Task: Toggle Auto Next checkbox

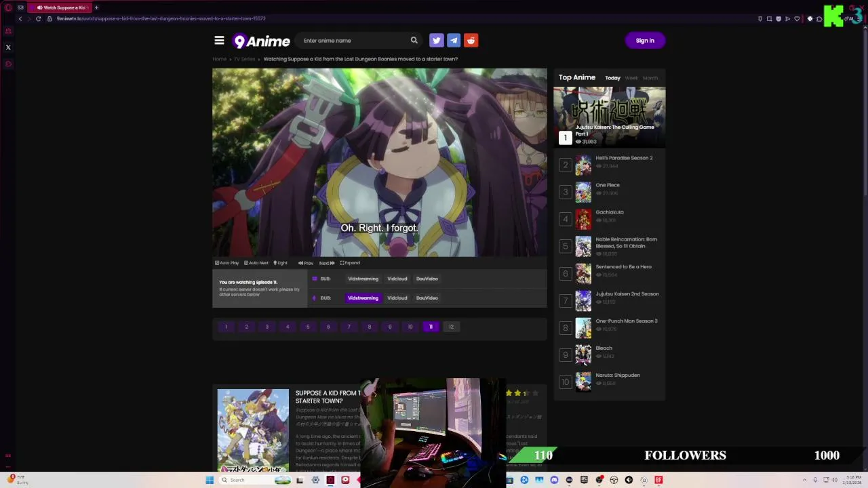Action: 256,263
